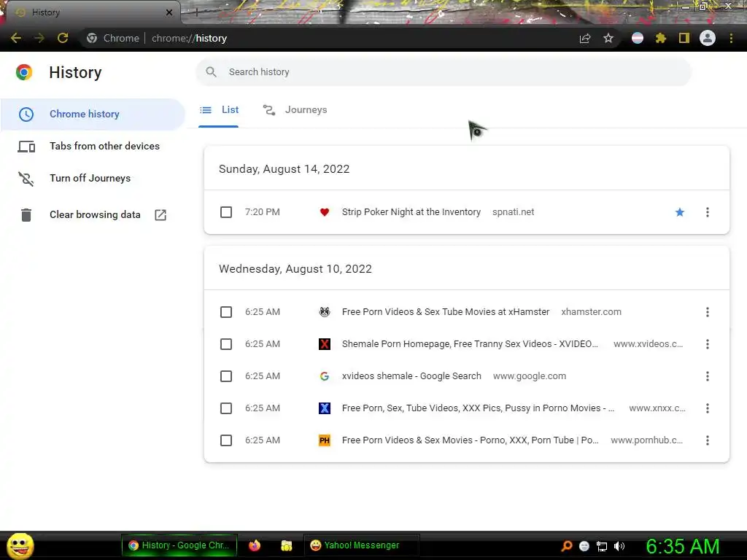Screen dimensions: 747x560
Task: Tick the checkbox for the www.xvideos entry
Action: coord(226,344)
